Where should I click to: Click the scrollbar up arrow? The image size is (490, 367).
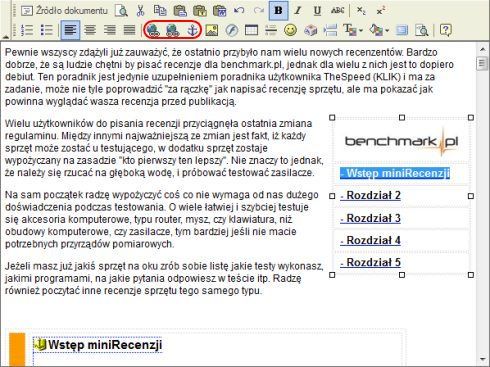[482, 49]
